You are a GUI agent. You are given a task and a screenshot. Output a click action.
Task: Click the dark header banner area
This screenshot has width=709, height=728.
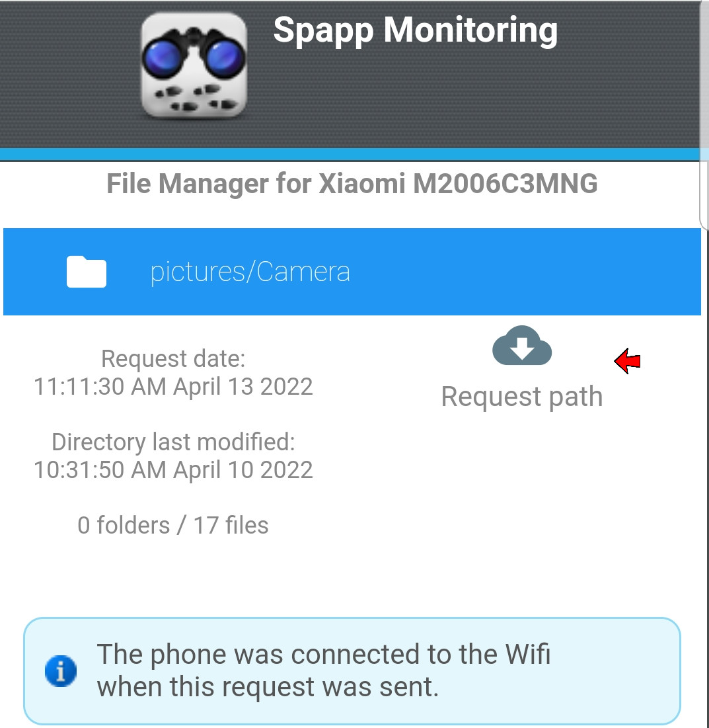click(x=350, y=74)
